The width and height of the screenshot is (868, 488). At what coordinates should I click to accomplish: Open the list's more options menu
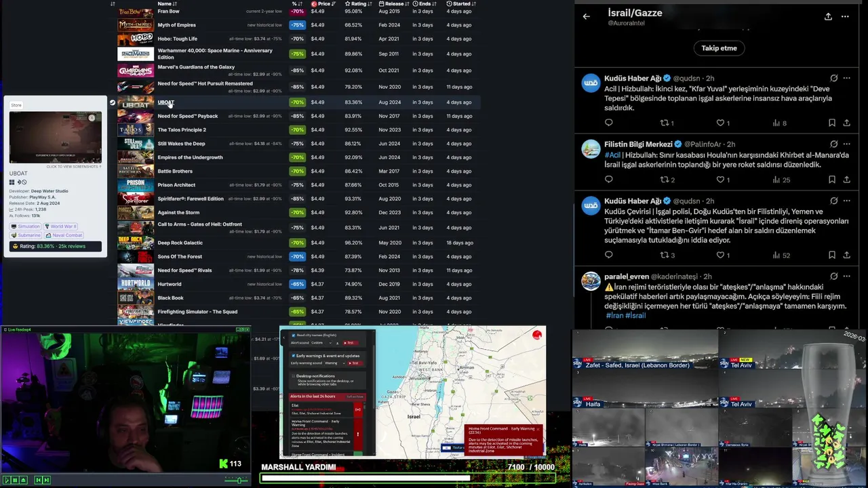[845, 16]
